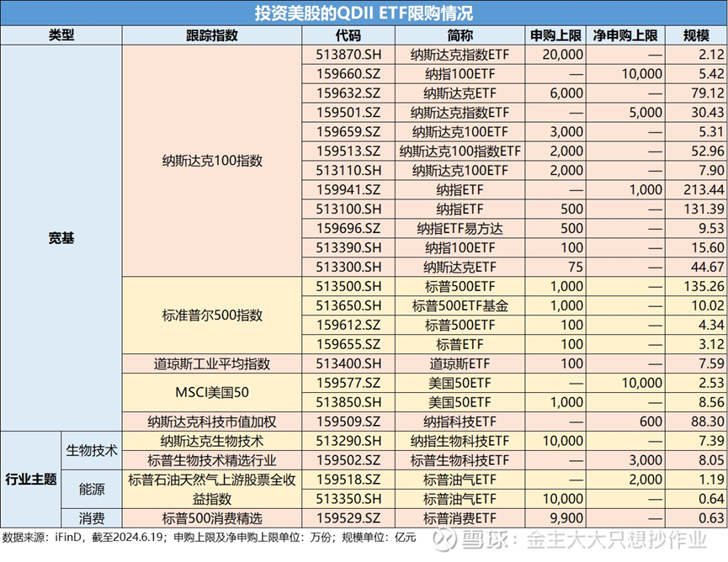
Task: Click the 20,000 subscription limit value
Action: [563, 55]
